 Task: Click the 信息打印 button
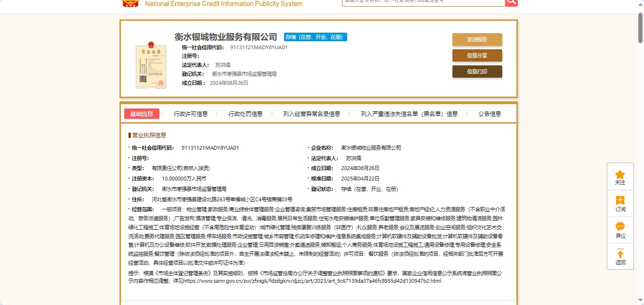(477, 72)
